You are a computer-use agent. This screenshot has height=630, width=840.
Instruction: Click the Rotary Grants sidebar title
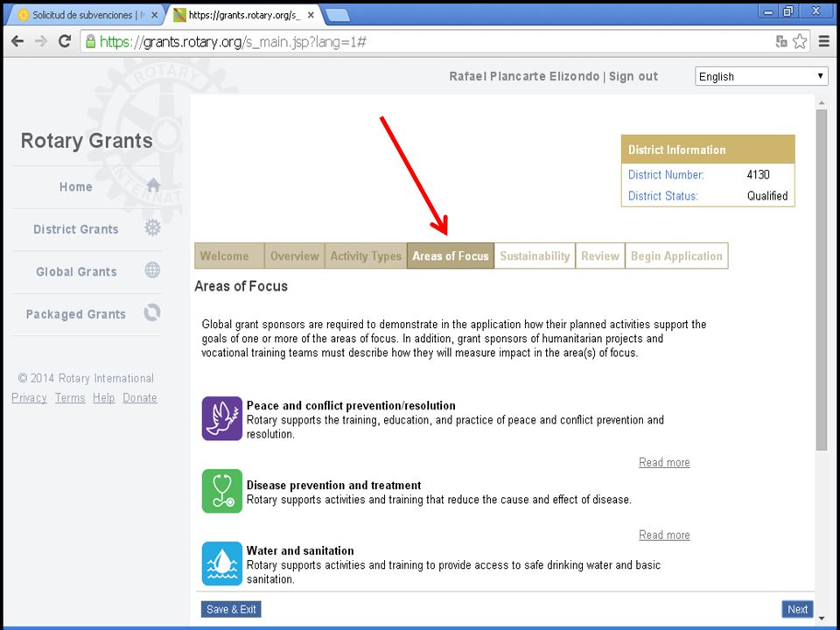87,140
